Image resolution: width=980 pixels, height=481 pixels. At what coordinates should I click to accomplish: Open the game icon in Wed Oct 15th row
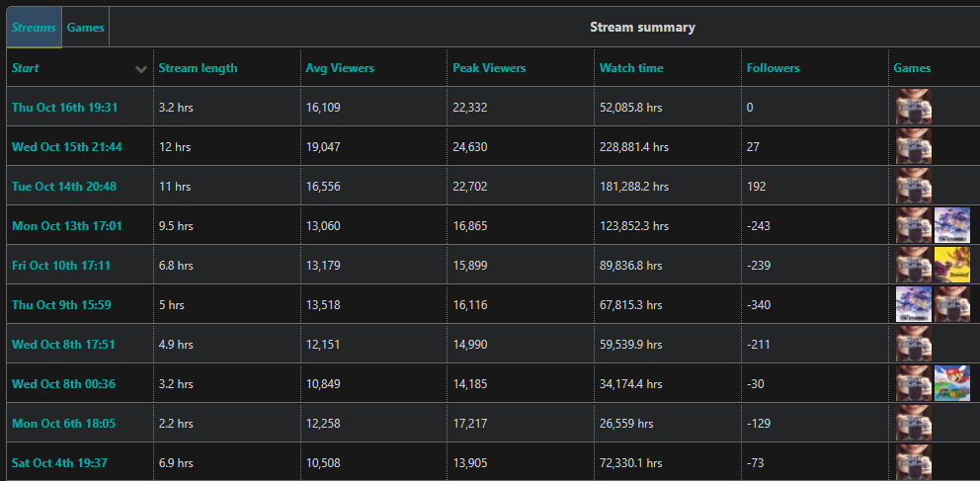pyautogui.click(x=913, y=146)
